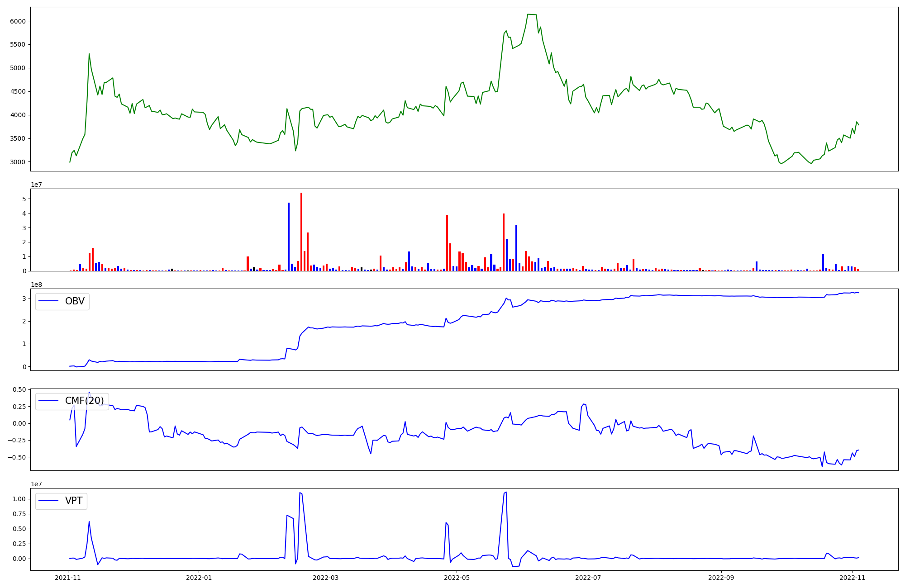Click the 3000 price axis tick label
This screenshot has height=588, width=905.
[x=18, y=162]
